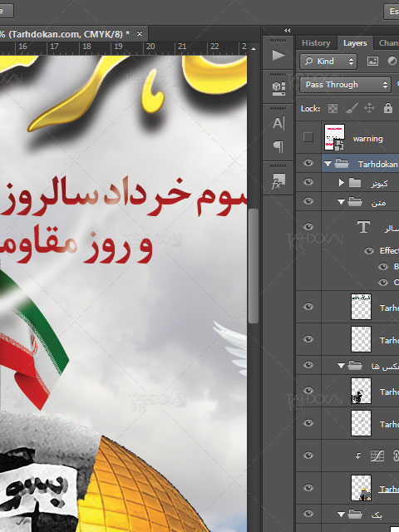Expand the کبوتر group triangle

click(342, 183)
